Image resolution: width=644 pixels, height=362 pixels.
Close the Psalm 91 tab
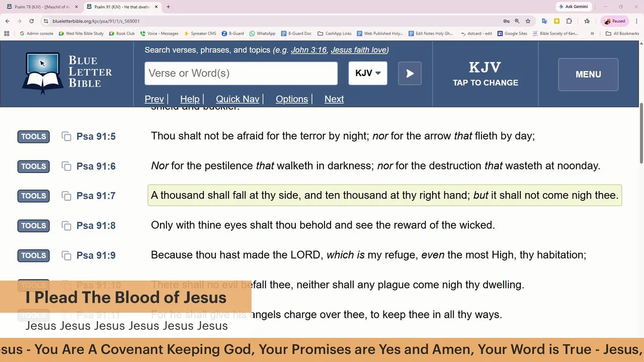click(x=156, y=7)
